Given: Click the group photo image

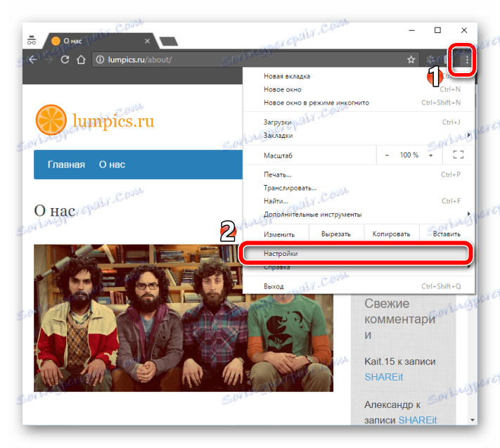Looking at the screenshot, I should pyautogui.click(x=184, y=318).
